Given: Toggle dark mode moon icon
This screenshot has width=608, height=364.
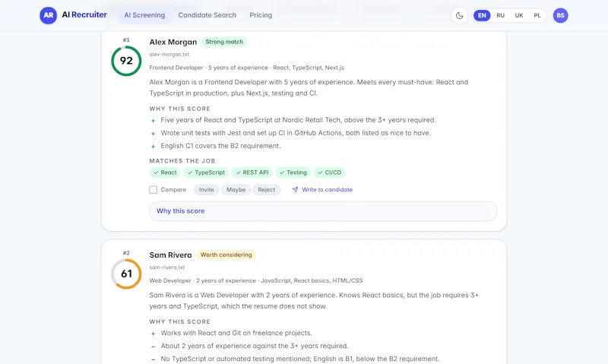Looking at the screenshot, I should [x=460, y=15].
